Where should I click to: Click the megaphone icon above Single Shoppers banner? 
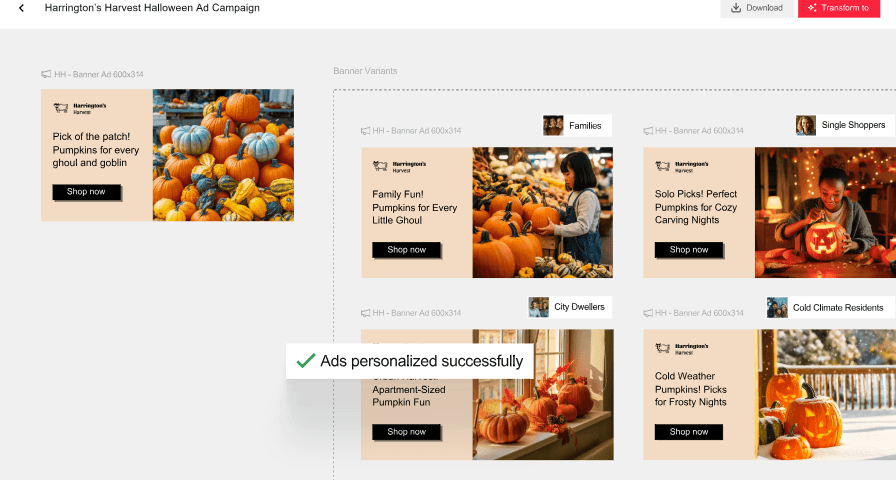(x=648, y=131)
